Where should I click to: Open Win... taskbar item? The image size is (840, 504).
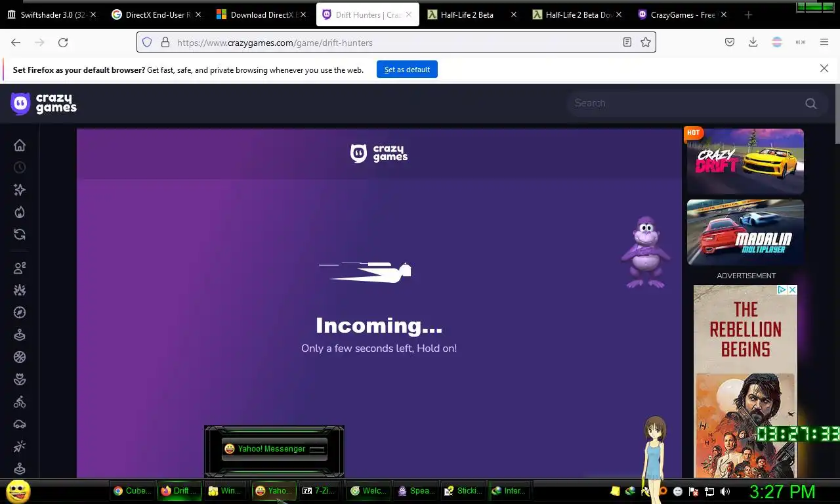click(x=226, y=491)
